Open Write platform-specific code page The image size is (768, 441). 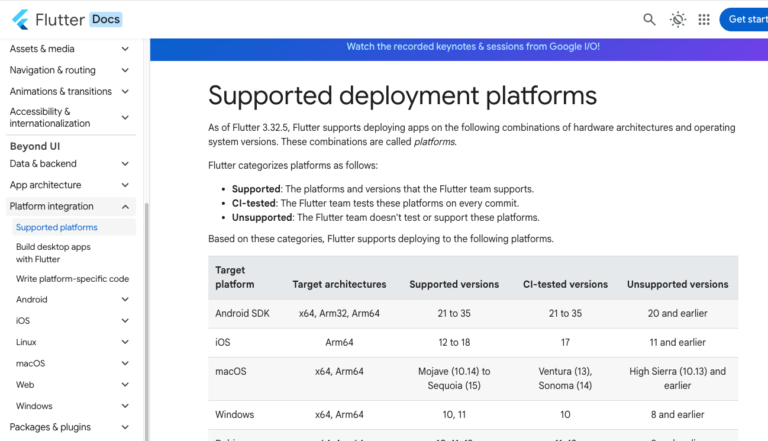[72, 279]
